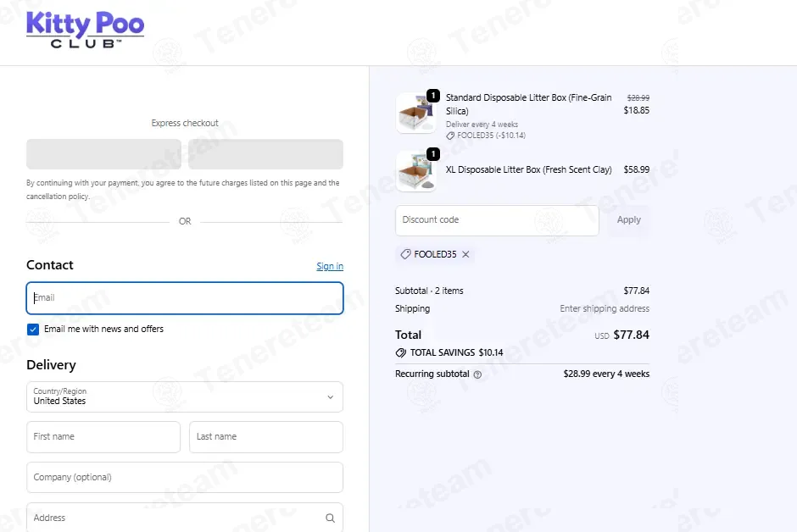Viewport: 797px width, 532px height.
Task: Click the second express checkout button
Action: click(x=265, y=154)
